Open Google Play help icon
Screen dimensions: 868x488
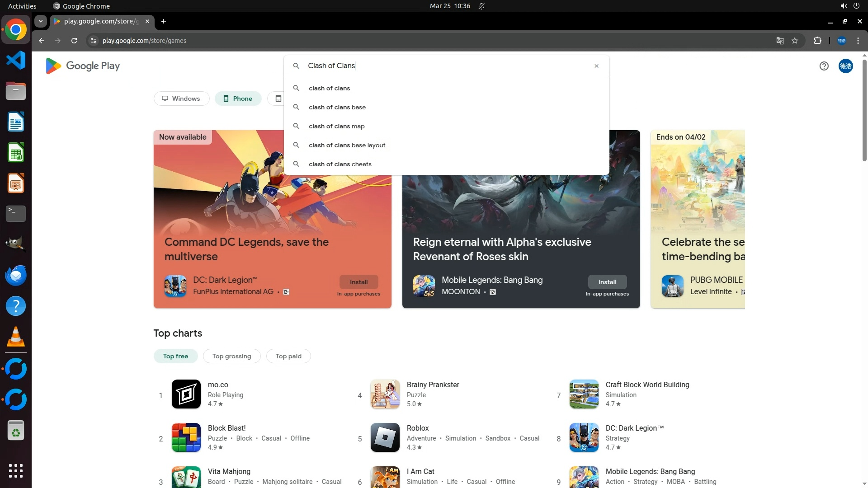(824, 66)
